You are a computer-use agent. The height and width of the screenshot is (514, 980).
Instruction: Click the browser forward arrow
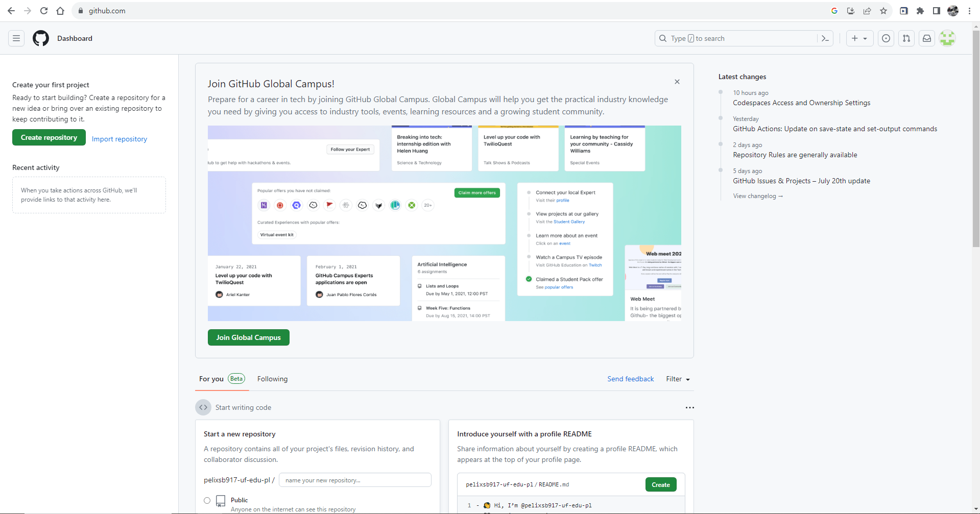[x=28, y=11]
